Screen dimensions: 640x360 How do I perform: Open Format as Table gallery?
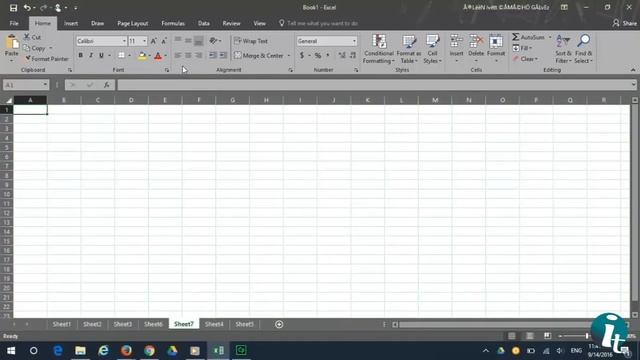click(x=409, y=49)
